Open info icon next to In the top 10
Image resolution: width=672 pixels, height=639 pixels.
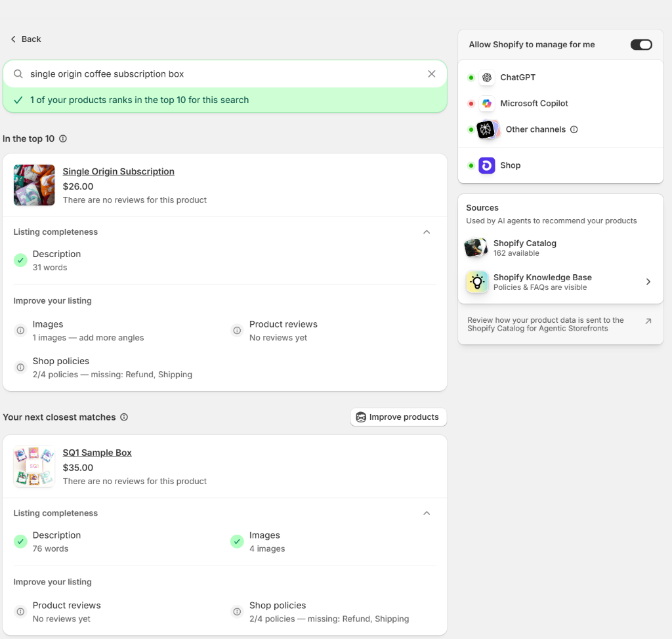point(63,138)
